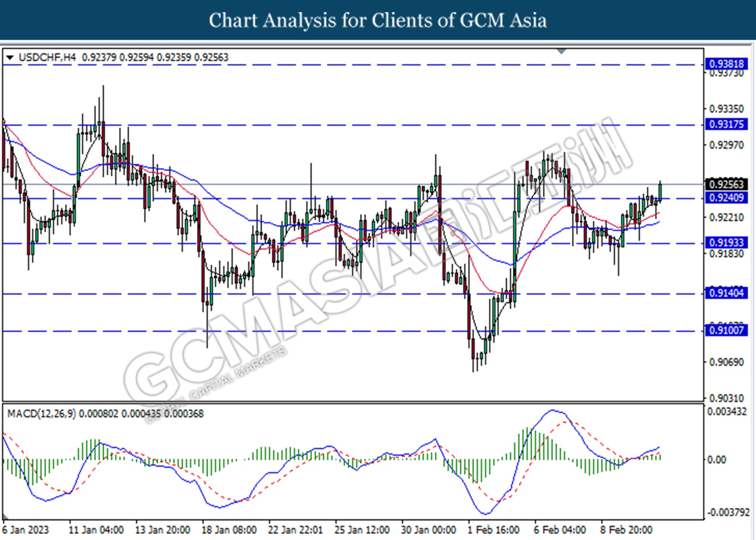Click the MACD scale value 0.003432
The image size is (756, 540).
(727, 412)
